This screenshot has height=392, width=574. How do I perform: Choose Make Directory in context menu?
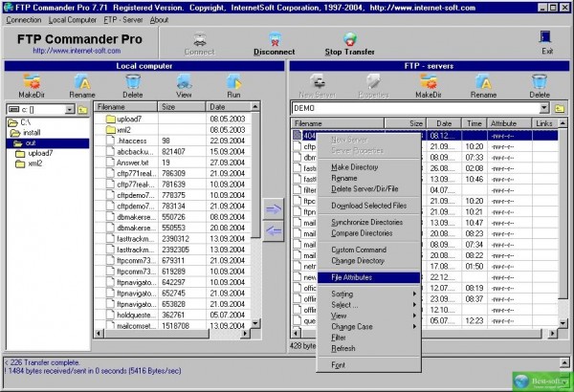click(368, 167)
